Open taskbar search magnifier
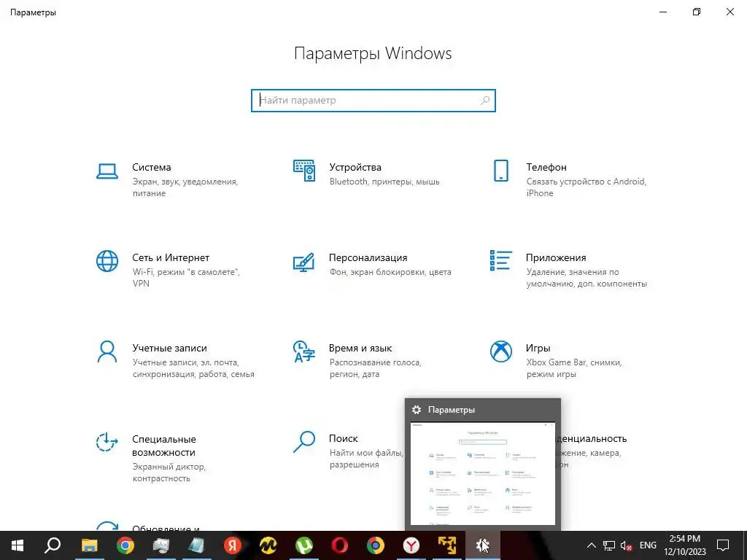Image resolution: width=747 pixels, height=560 pixels. (x=53, y=545)
